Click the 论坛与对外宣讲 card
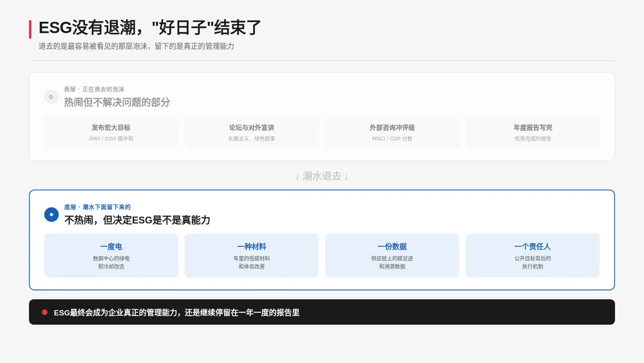The image size is (644, 363). tap(252, 132)
